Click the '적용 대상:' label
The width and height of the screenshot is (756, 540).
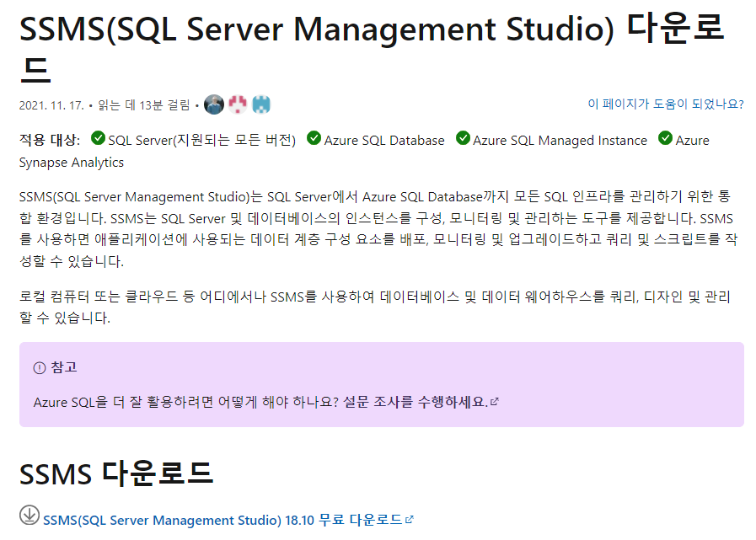point(50,140)
